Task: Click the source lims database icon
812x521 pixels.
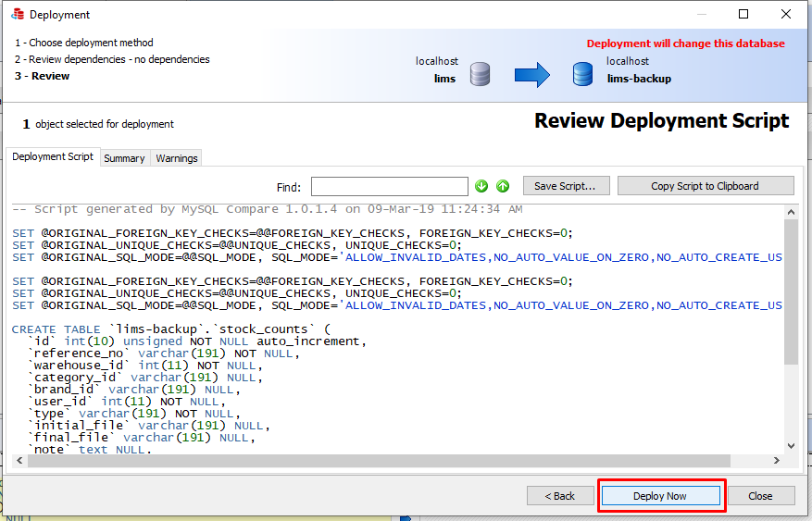Action: click(480, 75)
